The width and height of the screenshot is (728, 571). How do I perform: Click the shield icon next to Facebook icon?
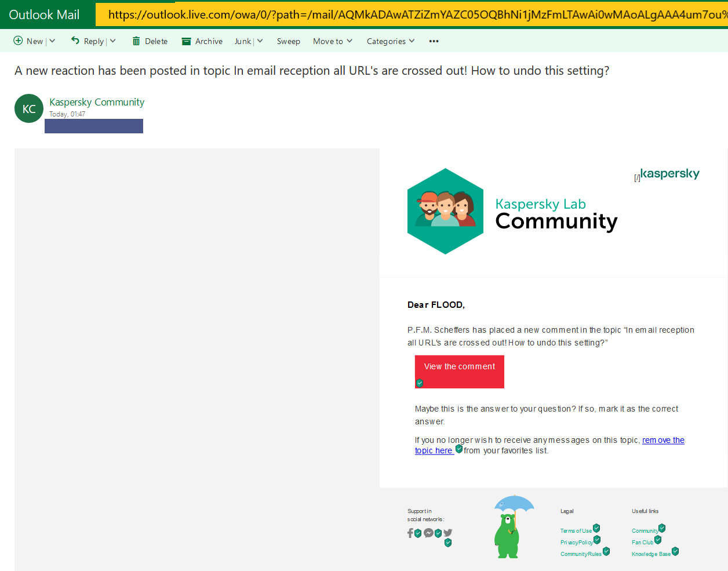click(418, 533)
